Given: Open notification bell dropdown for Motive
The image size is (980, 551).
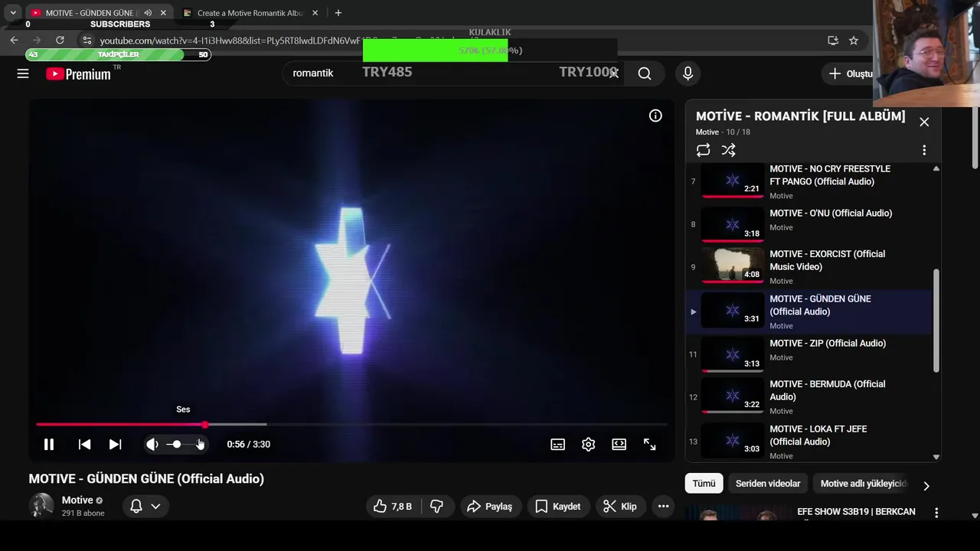Looking at the screenshot, I should (x=145, y=507).
